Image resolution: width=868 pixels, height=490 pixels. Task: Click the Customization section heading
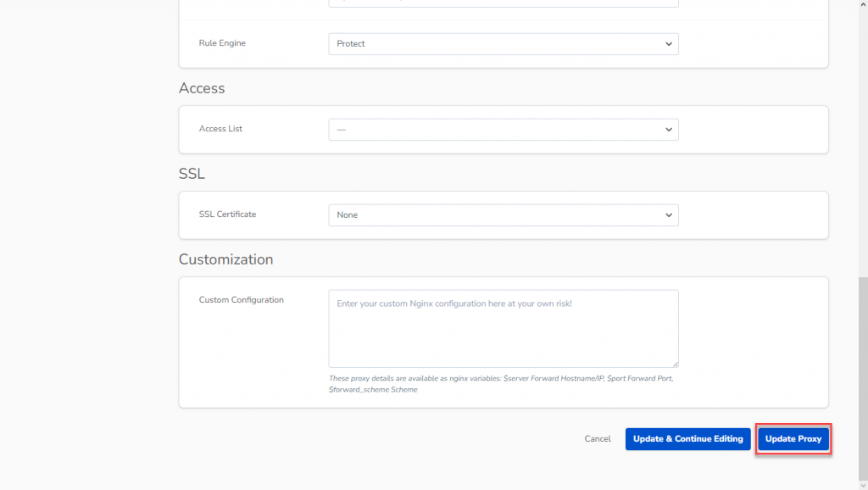pyautogui.click(x=225, y=259)
